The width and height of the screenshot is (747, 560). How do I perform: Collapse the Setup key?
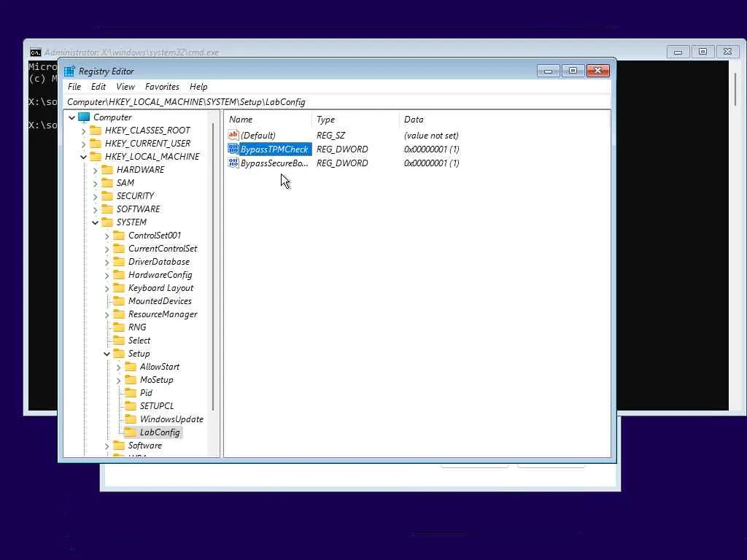[x=107, y=354]
